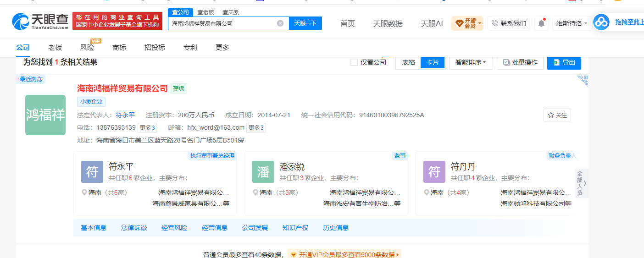Open 海南泓安有害生物防治… company link
This screenshot has width=644, height=258.
pos(359,203)
